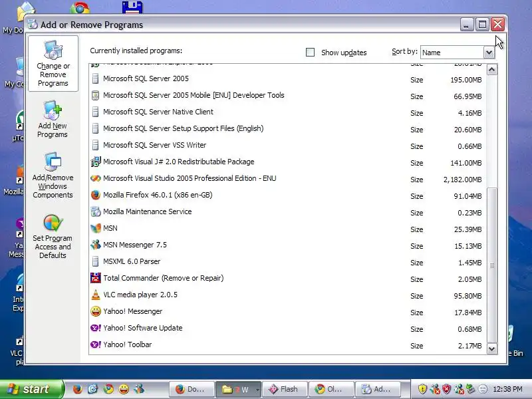Switch to Firefox Do... taskbar window
This screenshot has height=399, width=532.
click(x=192, y=389)
